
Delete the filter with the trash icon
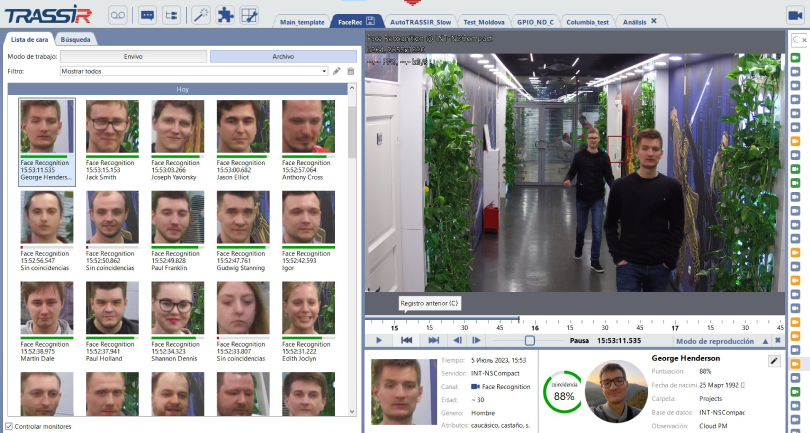tap(351, 71)
